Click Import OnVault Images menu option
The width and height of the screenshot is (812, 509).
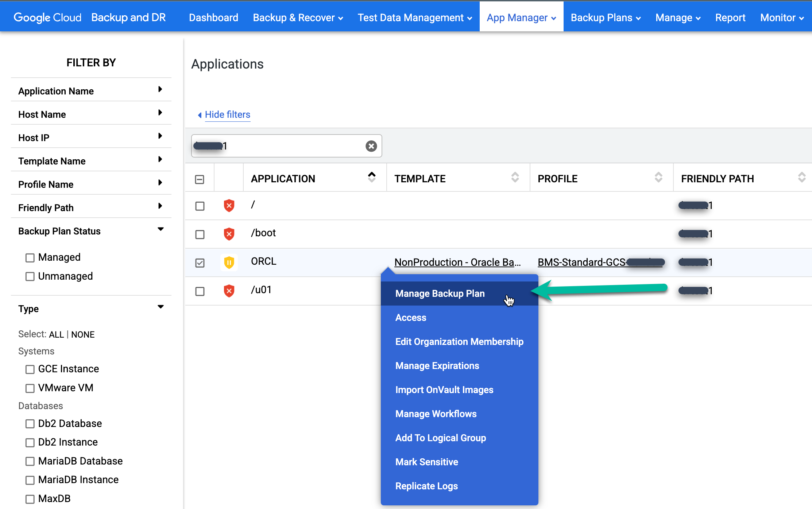coord(444,389)
